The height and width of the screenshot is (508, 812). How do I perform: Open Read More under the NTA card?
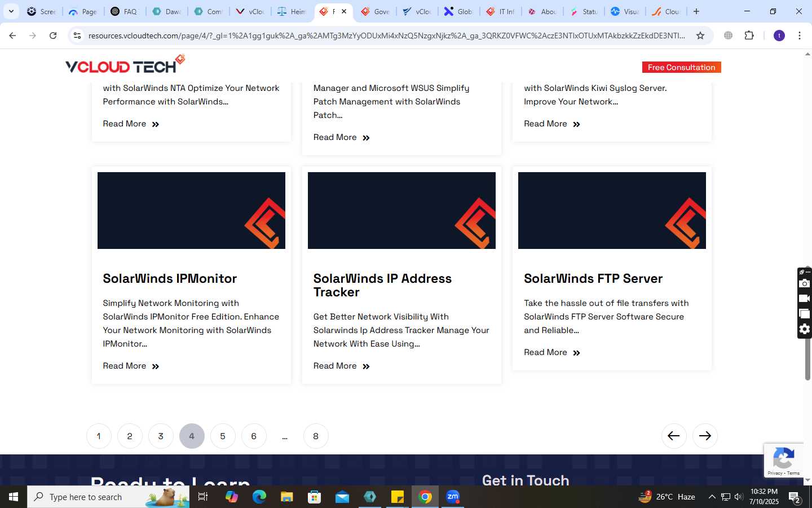(131, 124)
